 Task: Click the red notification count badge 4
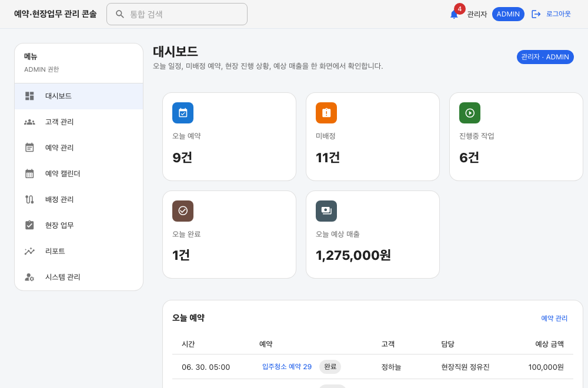459,9
